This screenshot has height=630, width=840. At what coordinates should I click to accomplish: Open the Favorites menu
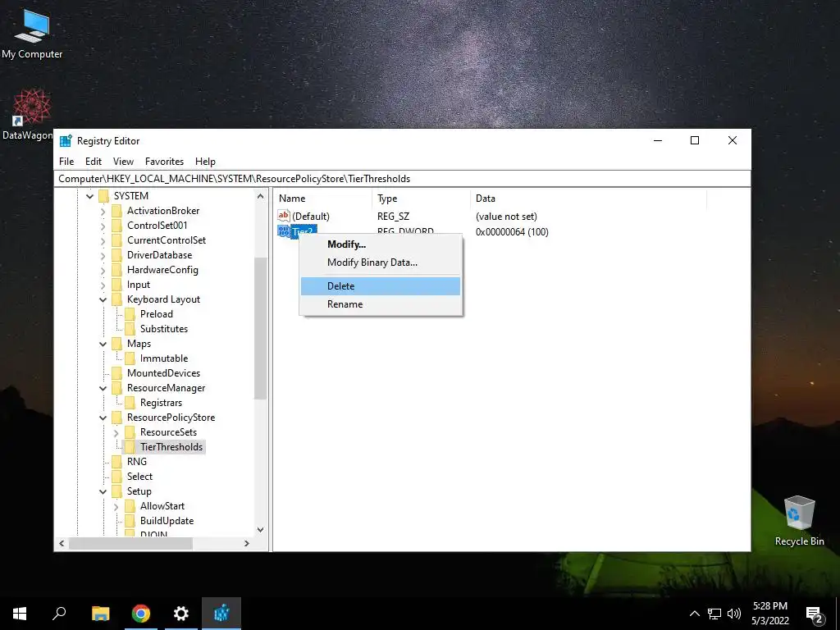(164, 162)
